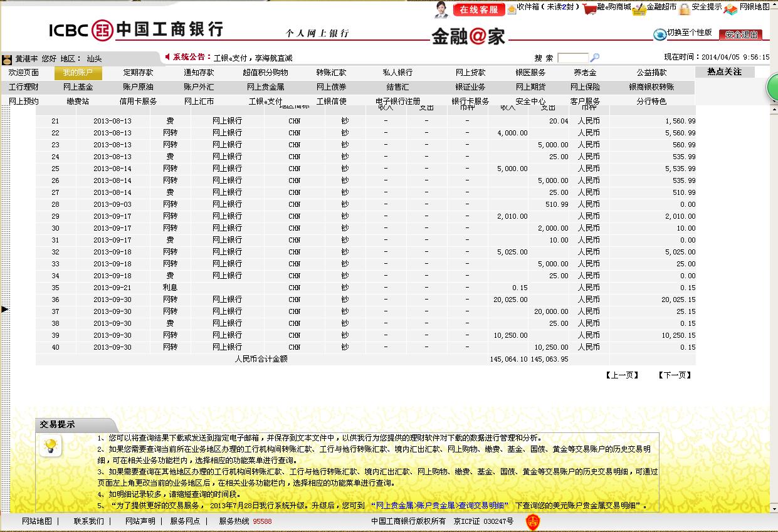Open 融e购商城 link

tap(614, 7)
